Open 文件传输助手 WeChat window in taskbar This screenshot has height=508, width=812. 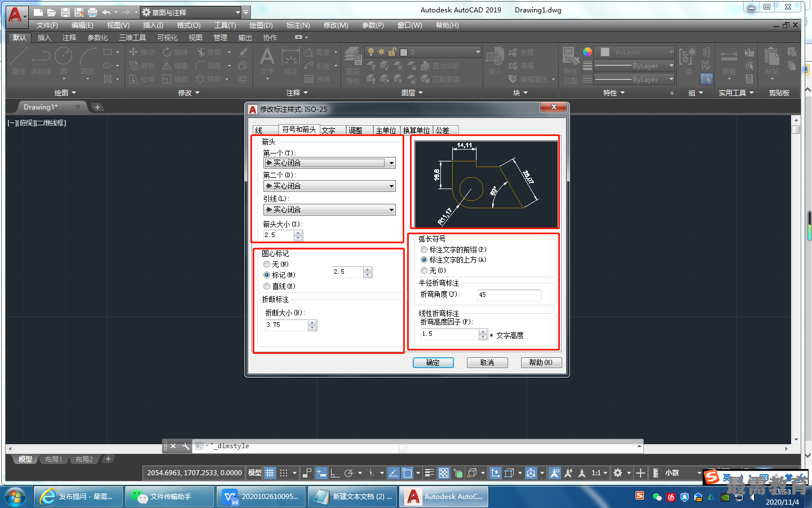coord(169,497)
